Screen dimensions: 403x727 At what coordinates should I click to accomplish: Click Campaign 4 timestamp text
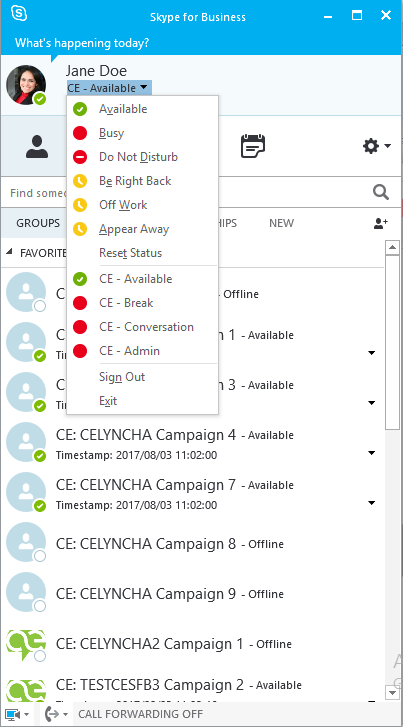(136, 455)
